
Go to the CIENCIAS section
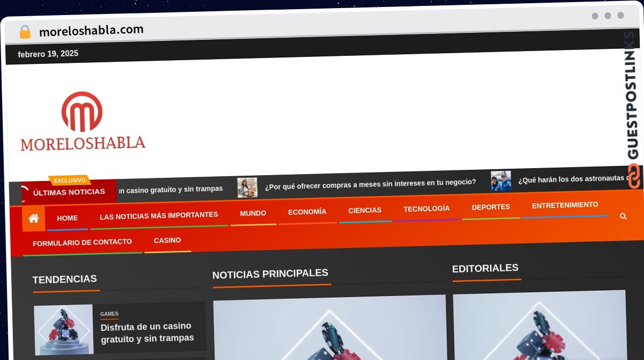click(x=365, y=210)
